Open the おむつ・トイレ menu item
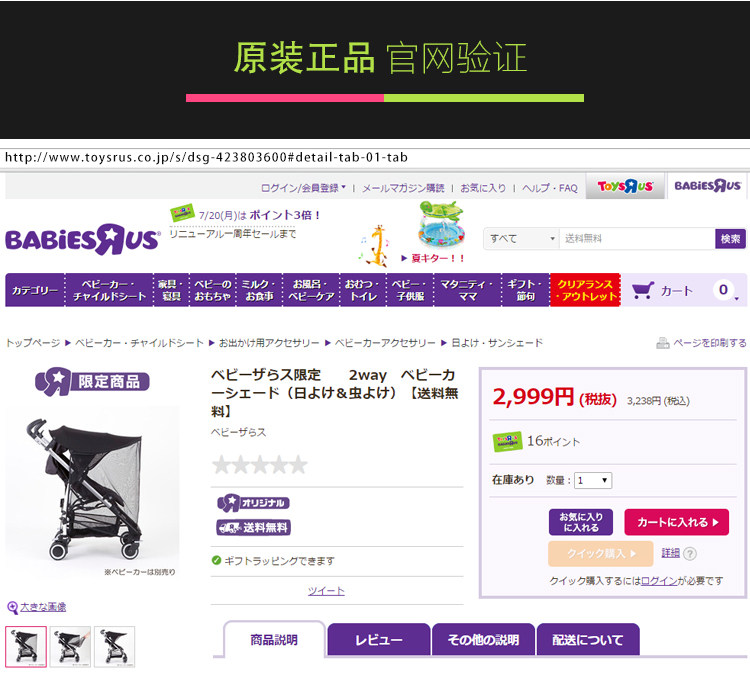Image resolution: width=750 pixels, height=679 pixels. (x=363, y=290)
